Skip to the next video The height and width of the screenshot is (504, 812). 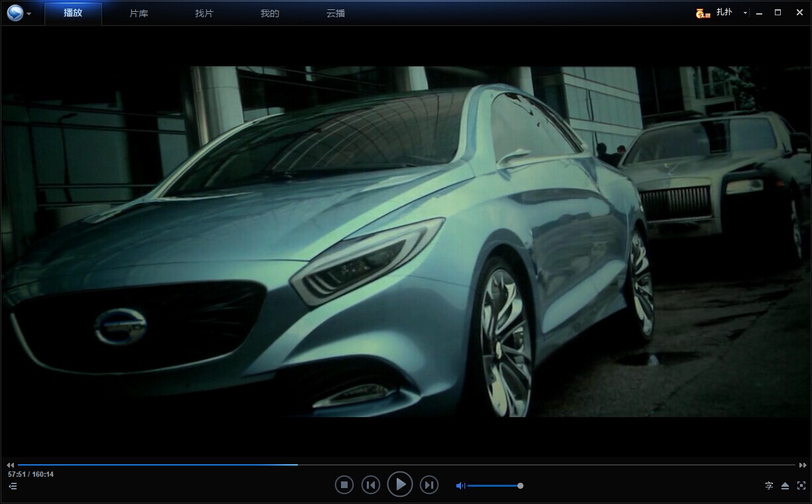429,485
